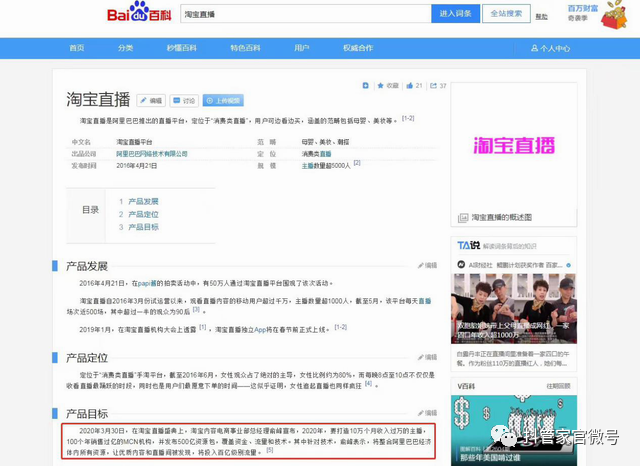Open reference [1-2] after the summary
This screenshot has width=640, height=466.
click(408, 118)
